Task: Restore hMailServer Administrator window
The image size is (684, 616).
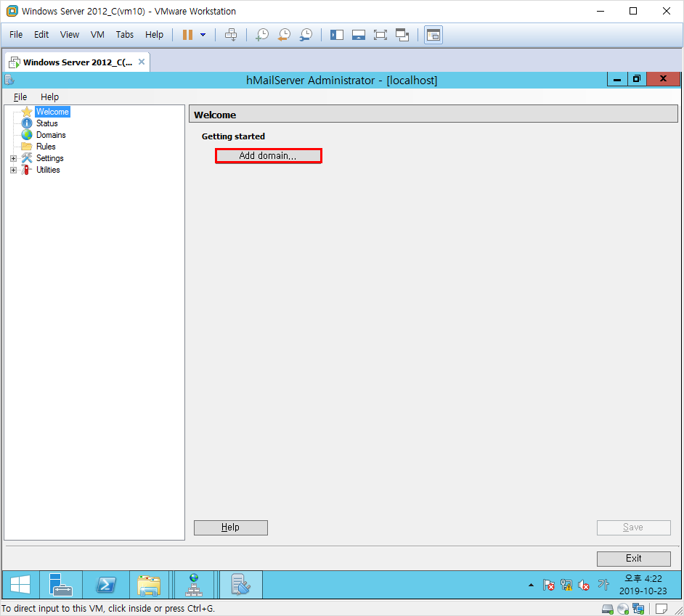Action: tap(637, 79)
